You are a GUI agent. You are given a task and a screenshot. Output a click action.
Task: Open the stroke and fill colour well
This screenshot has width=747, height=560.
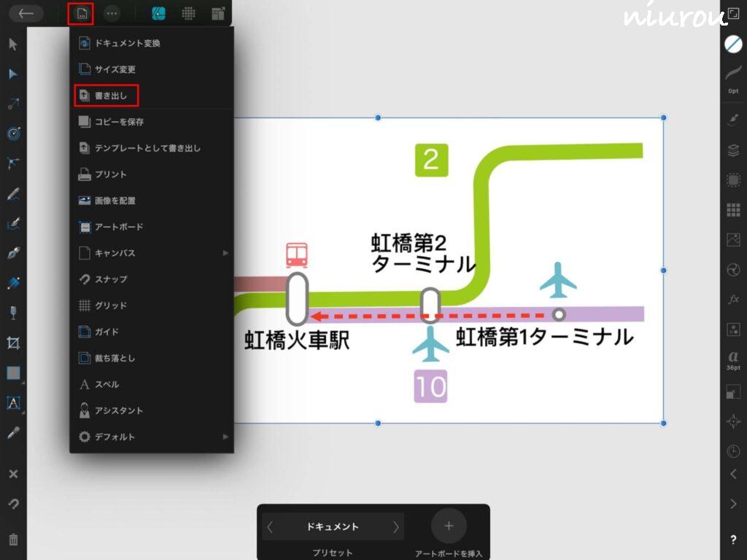tap(733, 44)
